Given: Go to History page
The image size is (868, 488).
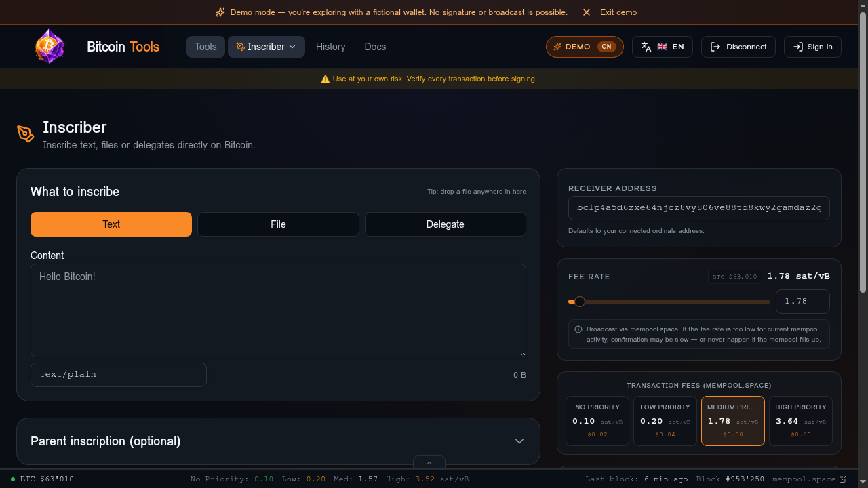Looking at the screenshot, I should (331, 47).
